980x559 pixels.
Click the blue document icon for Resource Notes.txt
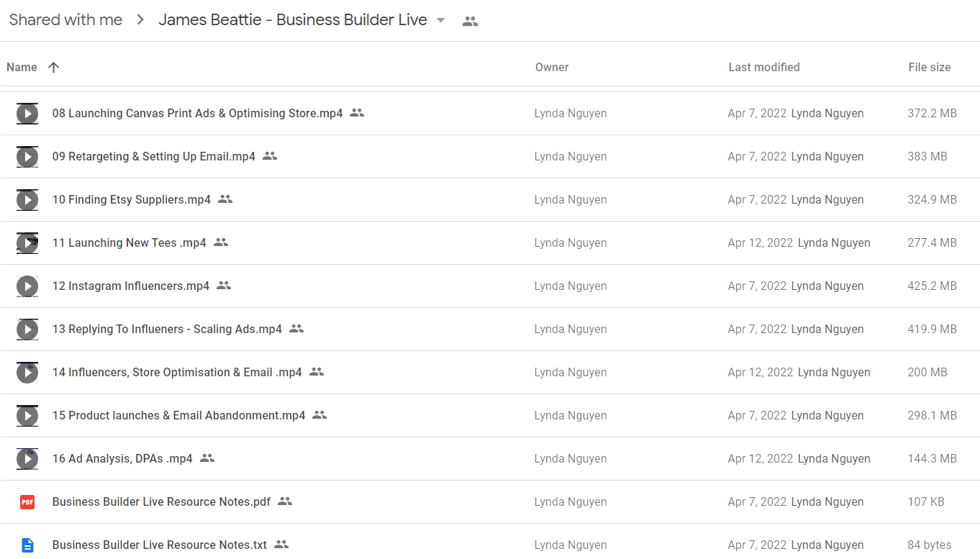click(x=27, y=545)
